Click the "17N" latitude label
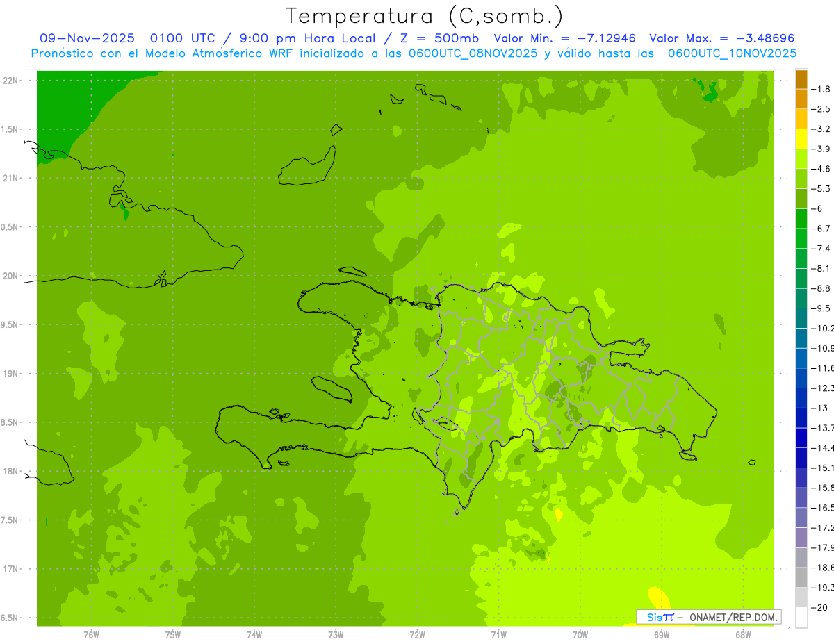 10,569
